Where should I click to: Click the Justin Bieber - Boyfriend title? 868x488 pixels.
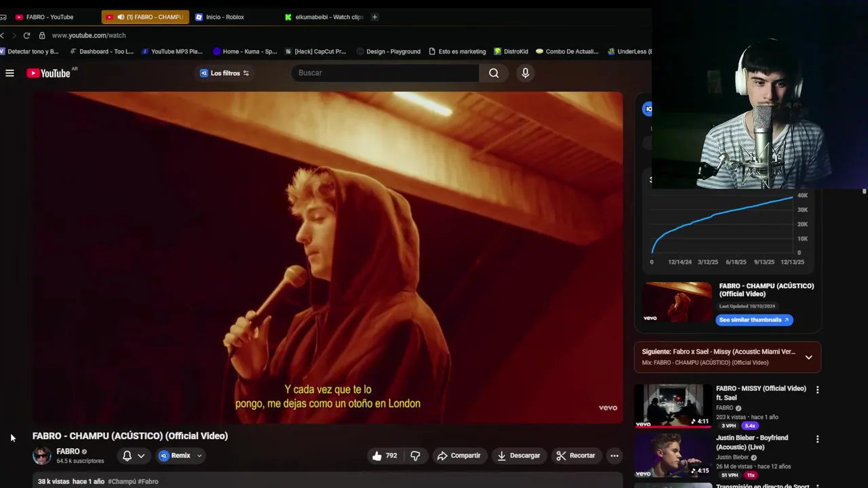(752, 442)
